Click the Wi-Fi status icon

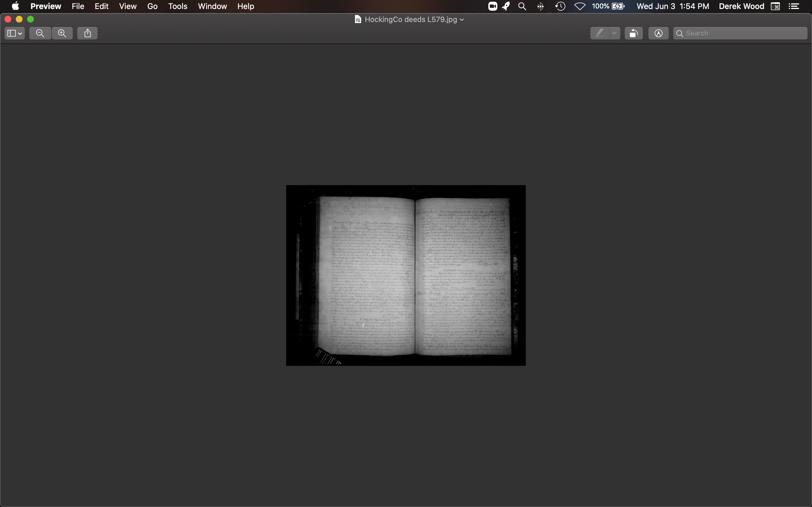pos(579,6)
